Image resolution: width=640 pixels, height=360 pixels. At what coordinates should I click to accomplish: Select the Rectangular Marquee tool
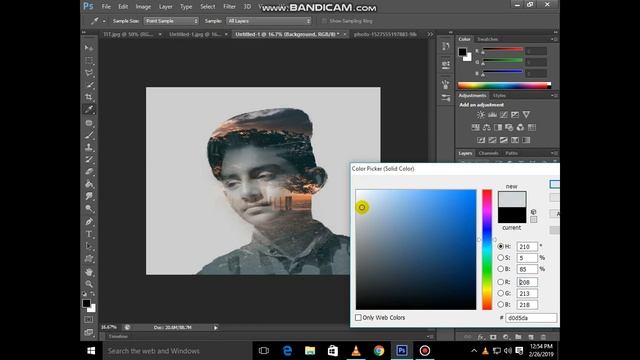point(89,60)
